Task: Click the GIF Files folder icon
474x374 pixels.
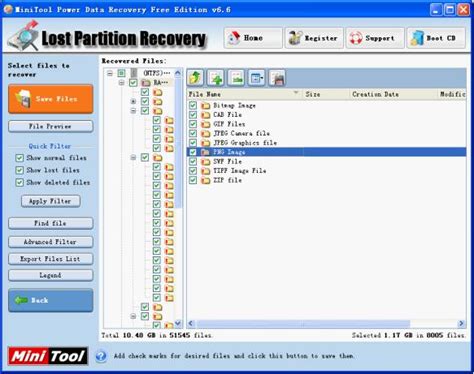Action: (206, 124)
